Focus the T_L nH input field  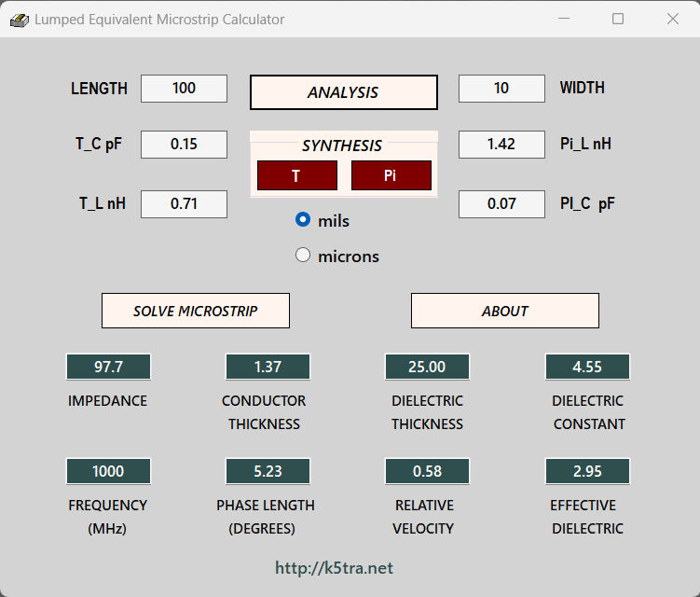[x=184, y=204]
